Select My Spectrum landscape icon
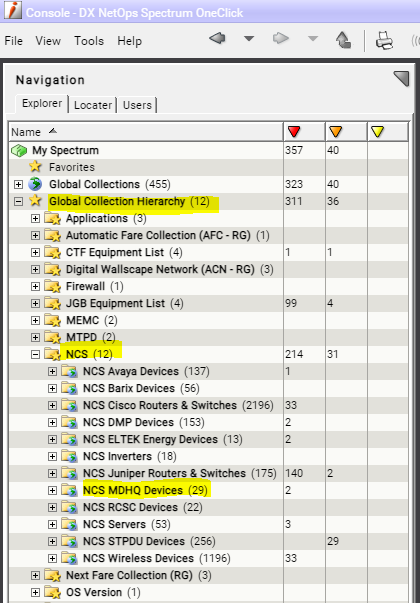The height and width of the screenshot is (603, 420). coord(19,150)
